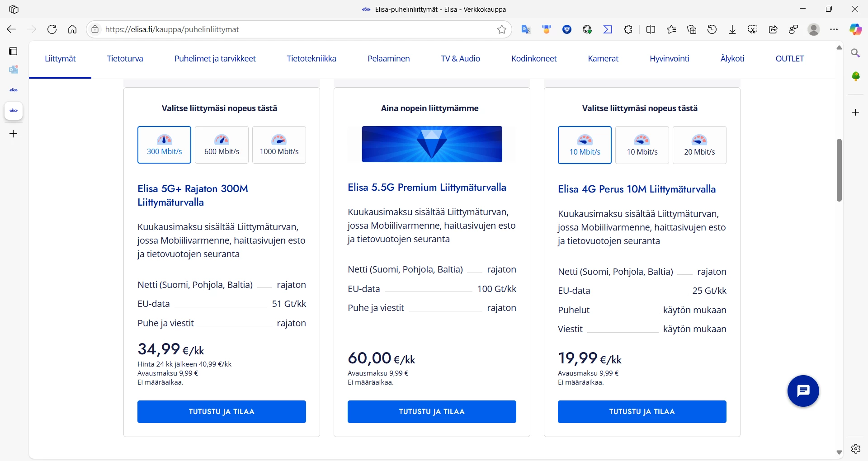Toggle the vertical tabs pane

point(14,51)
